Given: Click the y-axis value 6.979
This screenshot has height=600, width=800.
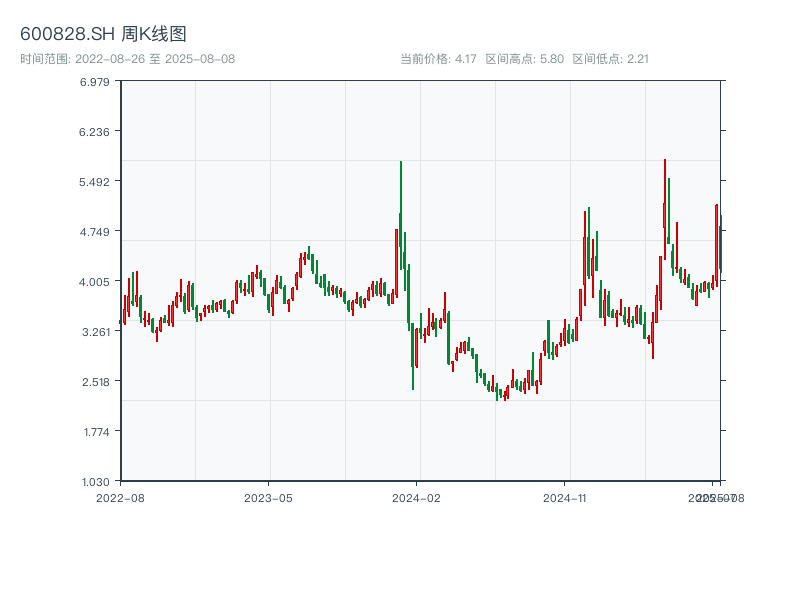Looking at the screenshot, I should click(94, 82).
